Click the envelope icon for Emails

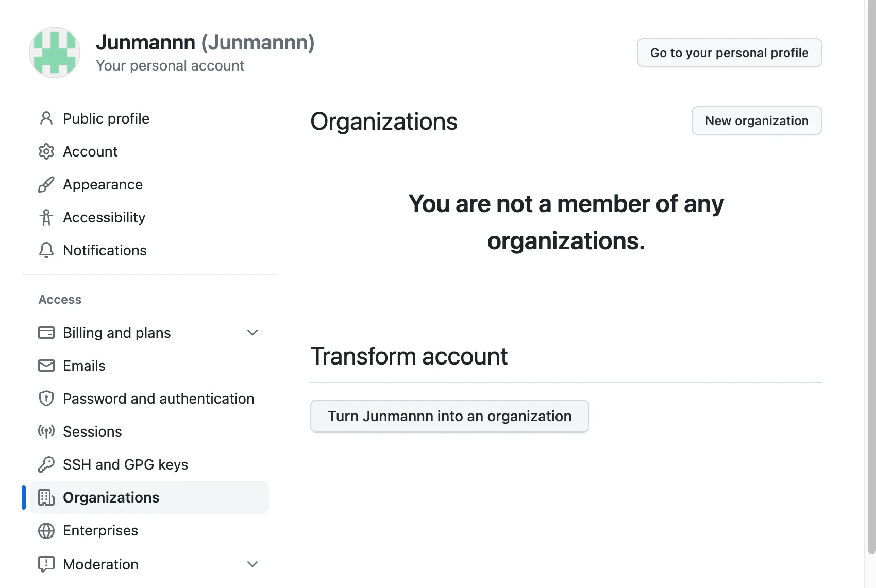tap(46, 366)
